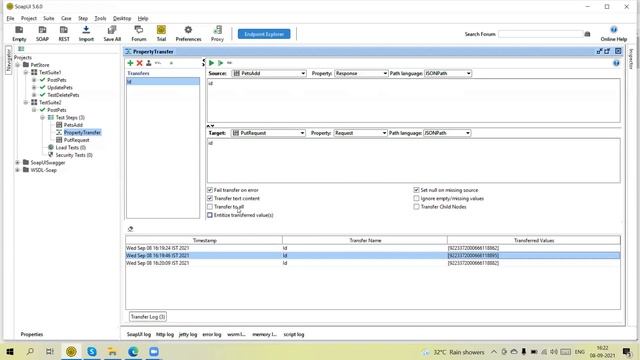This screenshot has height=360, width=640.
Task: Click the Proxy toolbar icon
Action: (217, 33)
